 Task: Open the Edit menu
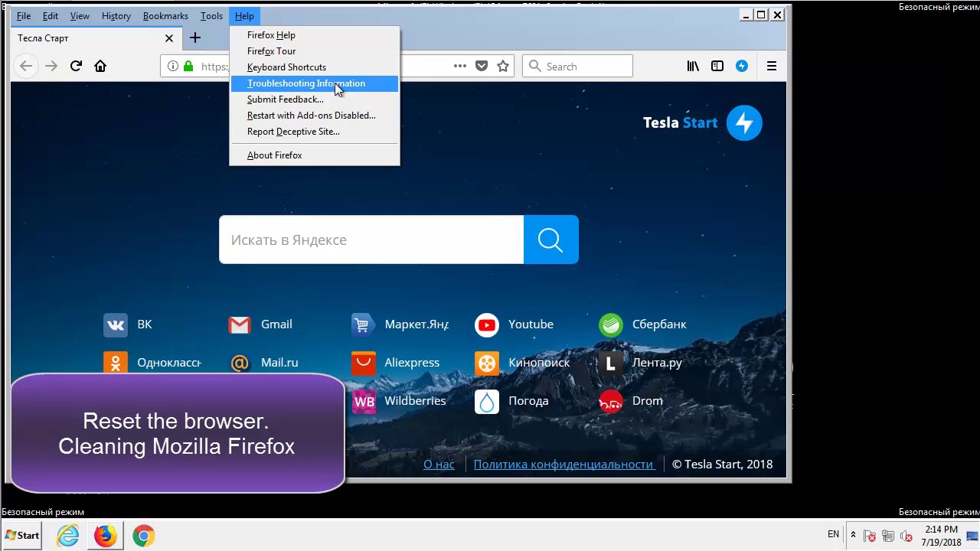(51, 15)
